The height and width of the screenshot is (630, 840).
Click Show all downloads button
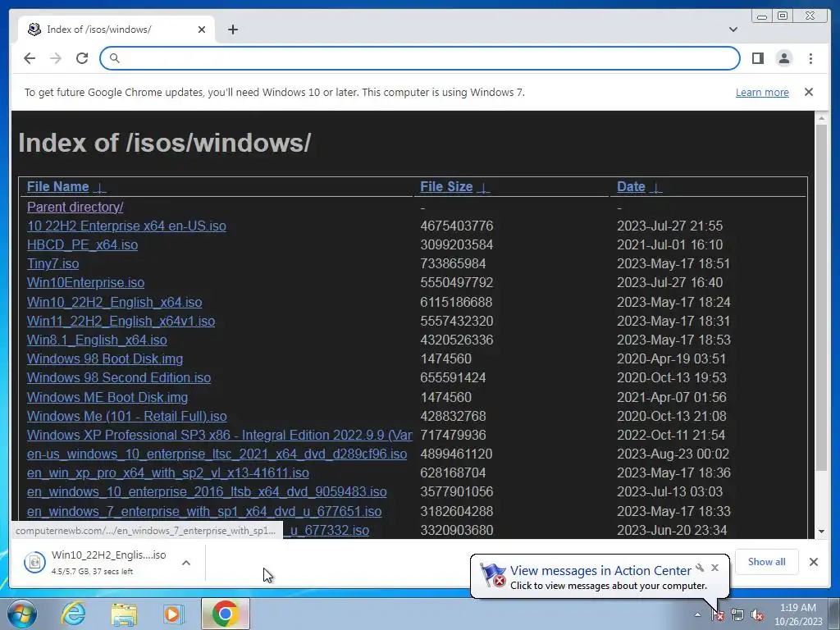(767, 562)
